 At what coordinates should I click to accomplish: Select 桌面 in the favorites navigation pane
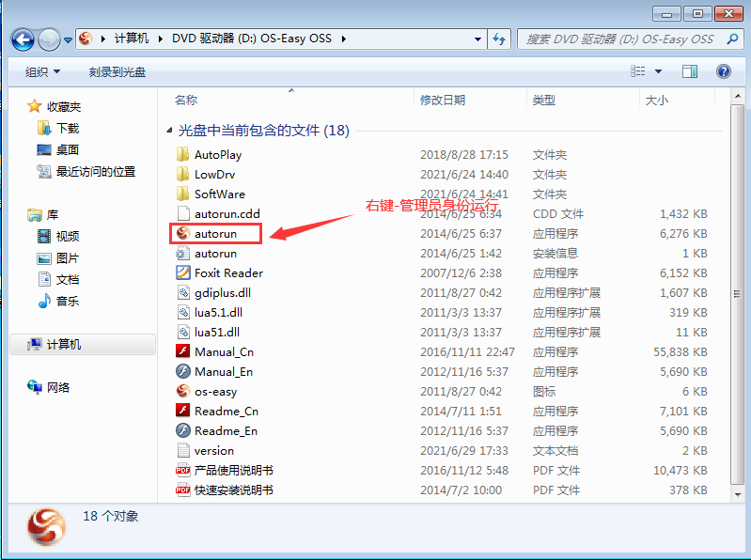coord(67,149)
